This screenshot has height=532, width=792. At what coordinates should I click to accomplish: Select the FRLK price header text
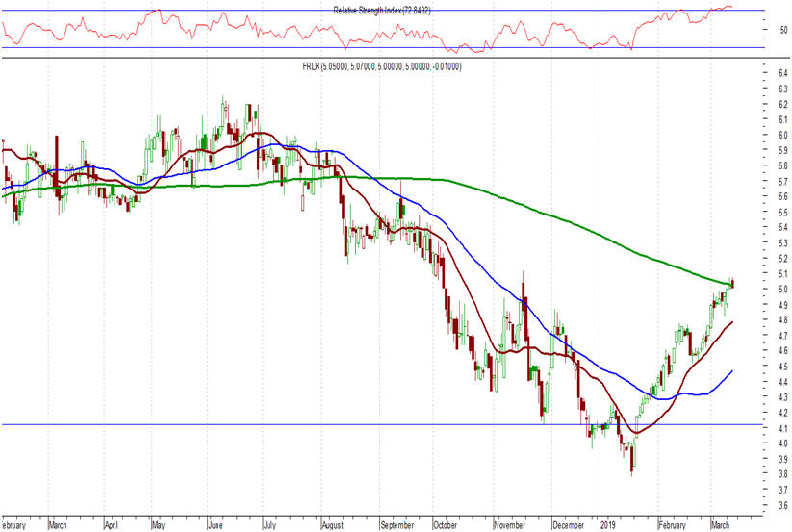click(382, 66)
